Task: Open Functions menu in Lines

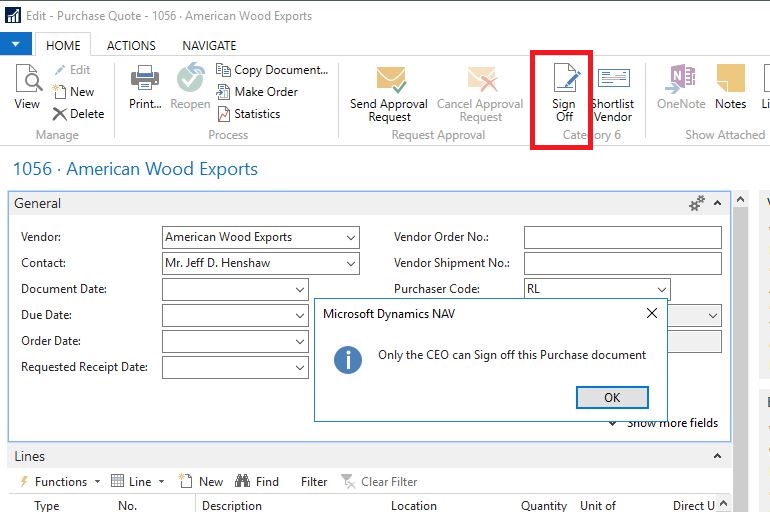Action: pyautogui.click(x=59, y=482)
